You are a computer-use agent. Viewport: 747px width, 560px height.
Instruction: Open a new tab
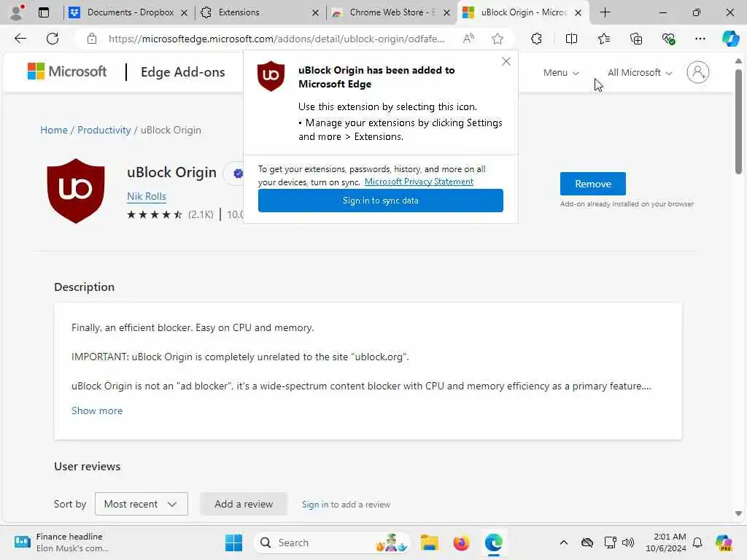605,12
